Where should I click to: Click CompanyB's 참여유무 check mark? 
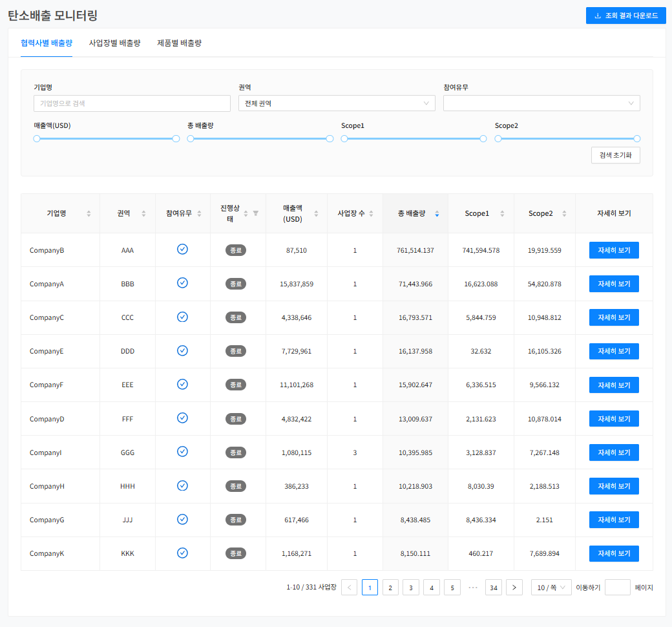click(182, 250)
